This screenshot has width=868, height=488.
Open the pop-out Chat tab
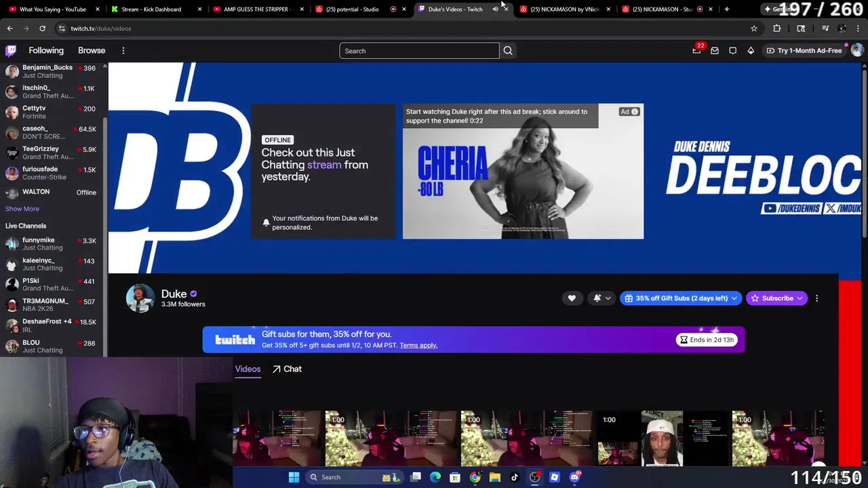click(288, 369)
